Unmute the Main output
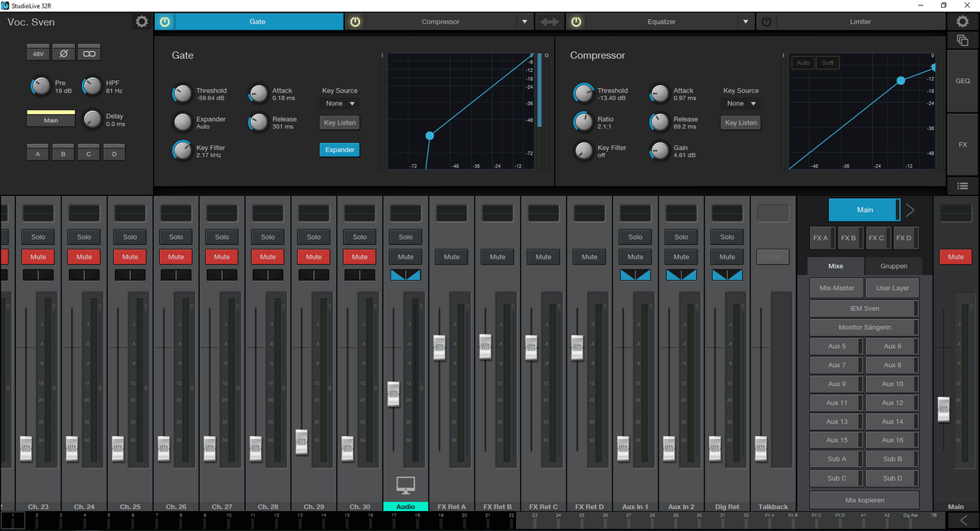 point(955,257)
